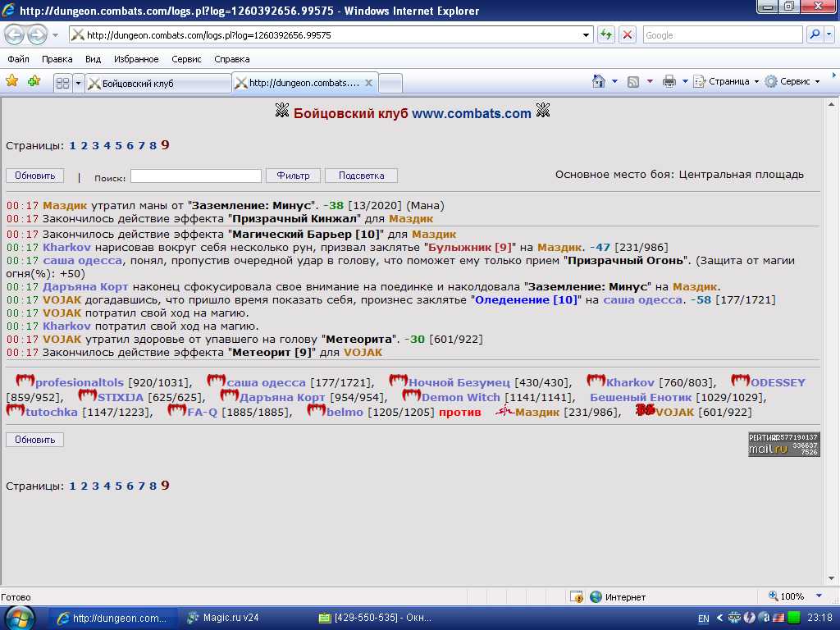Expand the feeds dropdown arrow
The width and height of the screenshot is (840, 630).
coord(650,81)
